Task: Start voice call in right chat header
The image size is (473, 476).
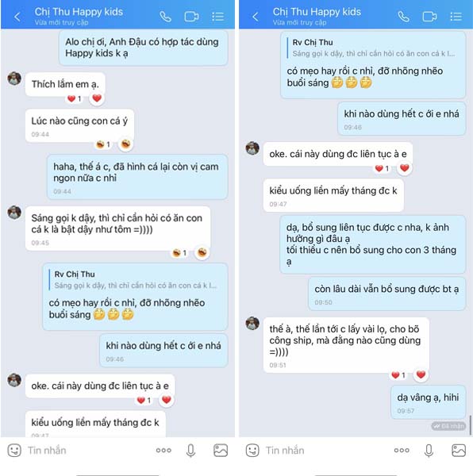Action: click(x=403, y=17)
